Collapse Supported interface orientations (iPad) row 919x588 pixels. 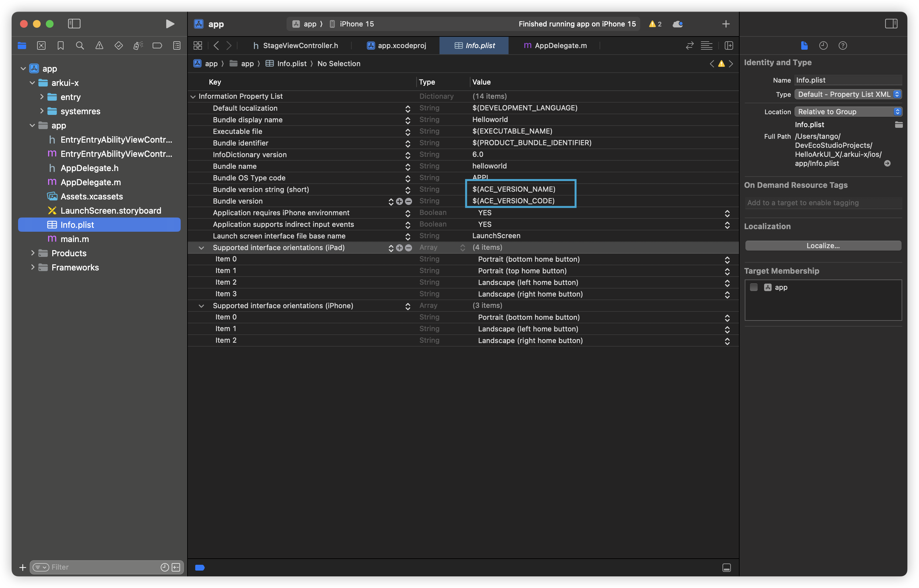[201, 248]
